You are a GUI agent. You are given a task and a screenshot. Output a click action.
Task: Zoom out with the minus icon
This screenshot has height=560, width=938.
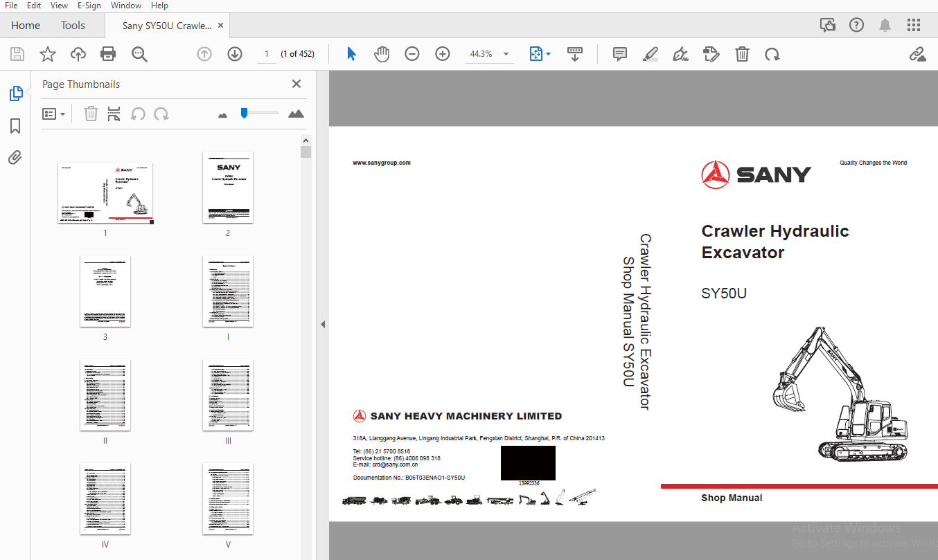[412, 54]
